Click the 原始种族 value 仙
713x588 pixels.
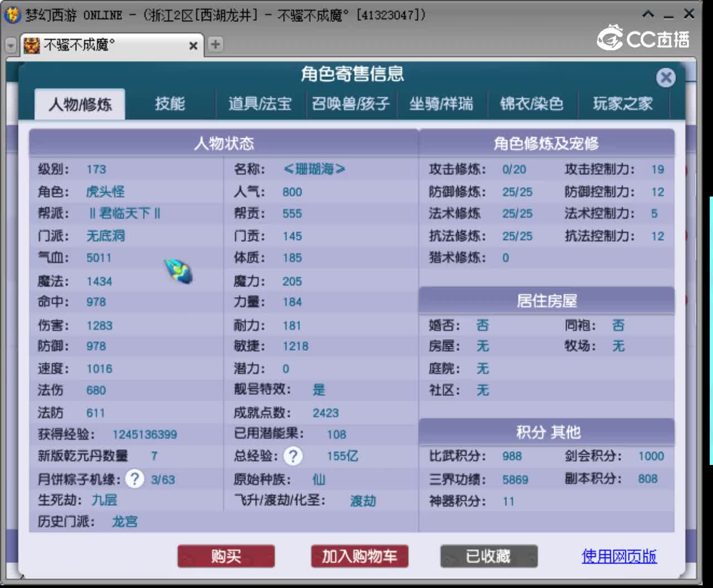(x=319, y=479)
